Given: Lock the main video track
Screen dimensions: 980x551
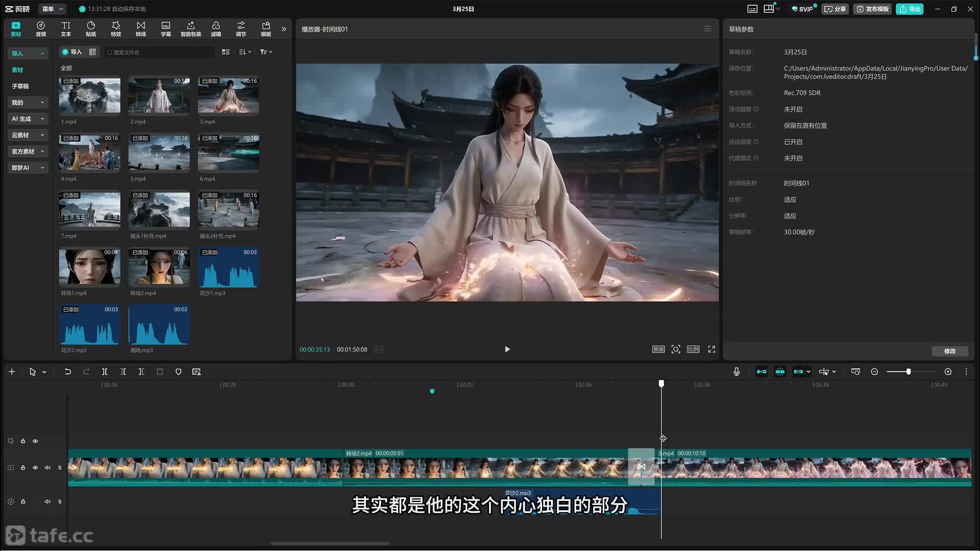Looking at the screenshot, I should click(x=23, y=468).
